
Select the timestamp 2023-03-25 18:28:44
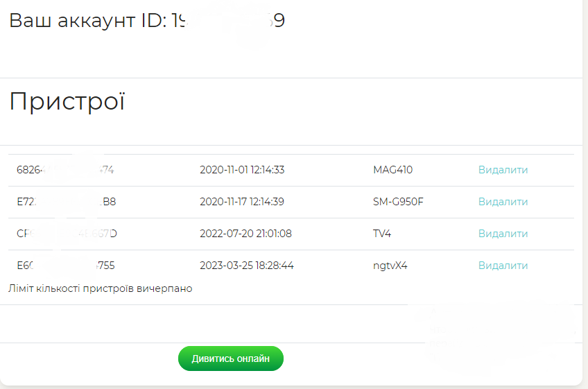pos(246,266)
